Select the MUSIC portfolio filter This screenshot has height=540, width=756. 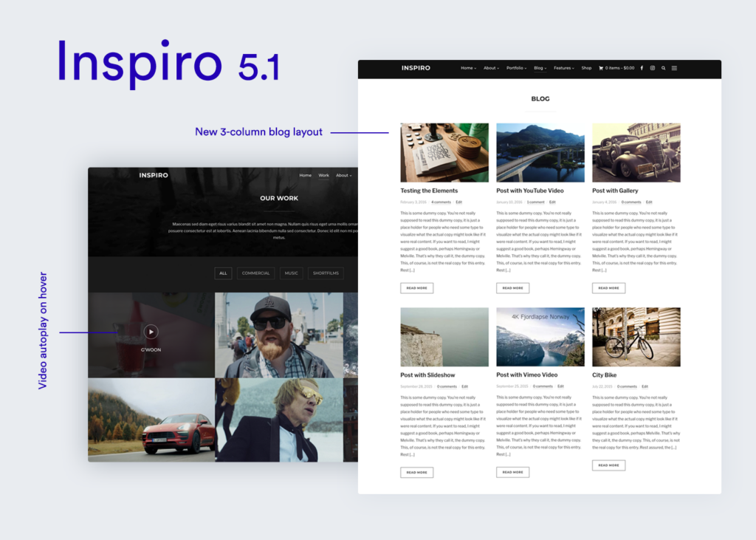coord(291,273)
